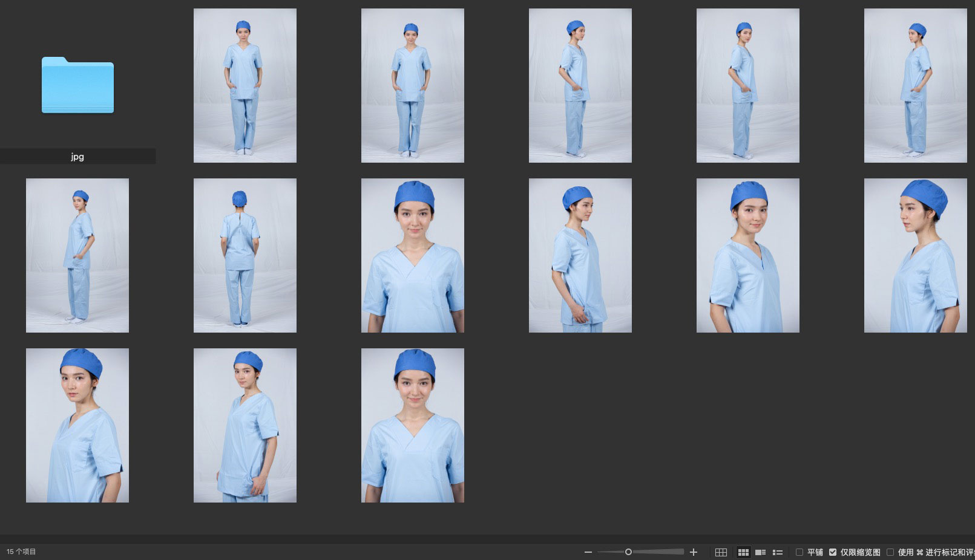Switch to thumbnail grid view
This screenshot has width=975, height=560.
coord(743,552)
